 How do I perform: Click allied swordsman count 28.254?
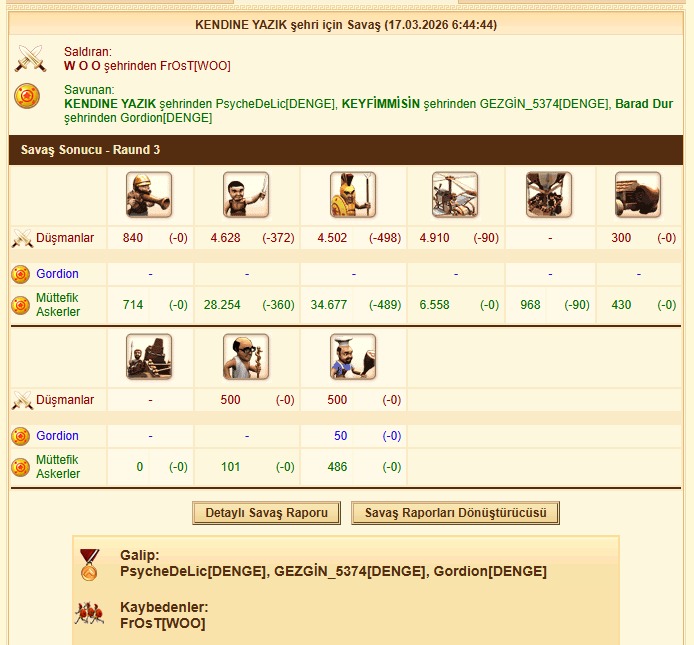[x=222, y=305]
